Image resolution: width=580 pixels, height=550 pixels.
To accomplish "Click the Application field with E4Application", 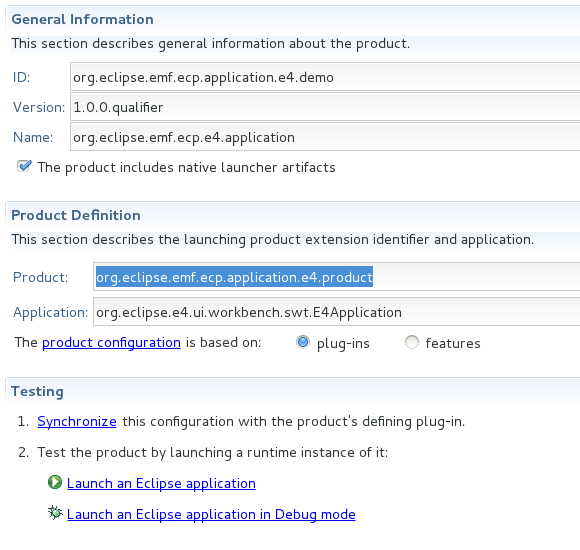I will tap(337, 312).
